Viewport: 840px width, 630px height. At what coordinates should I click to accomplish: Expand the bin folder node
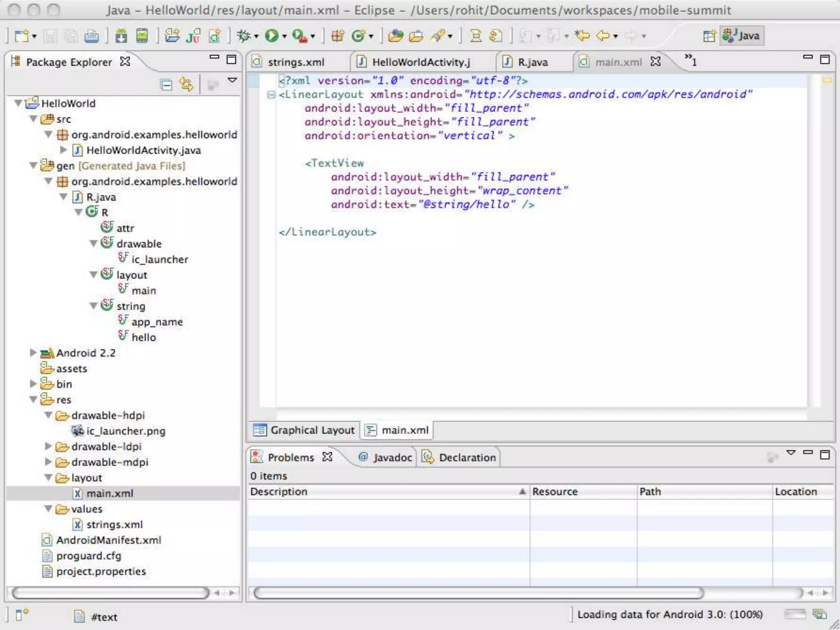pos(34,384)
